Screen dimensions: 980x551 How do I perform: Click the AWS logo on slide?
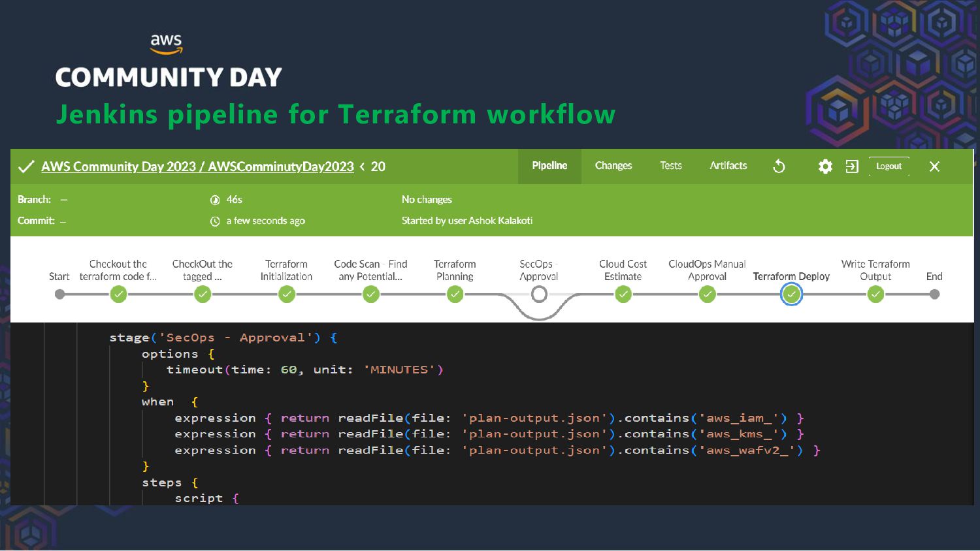(166, 44)
